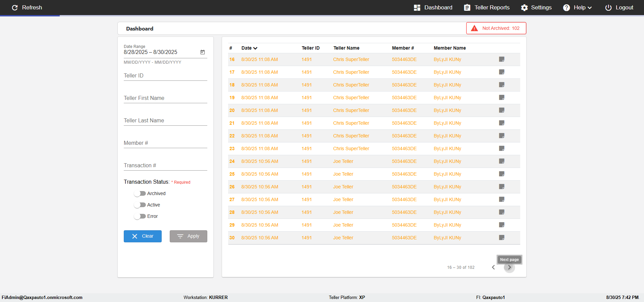Focus the Teller First Name field
Screen dimensions: 644x302
point(165,98)
